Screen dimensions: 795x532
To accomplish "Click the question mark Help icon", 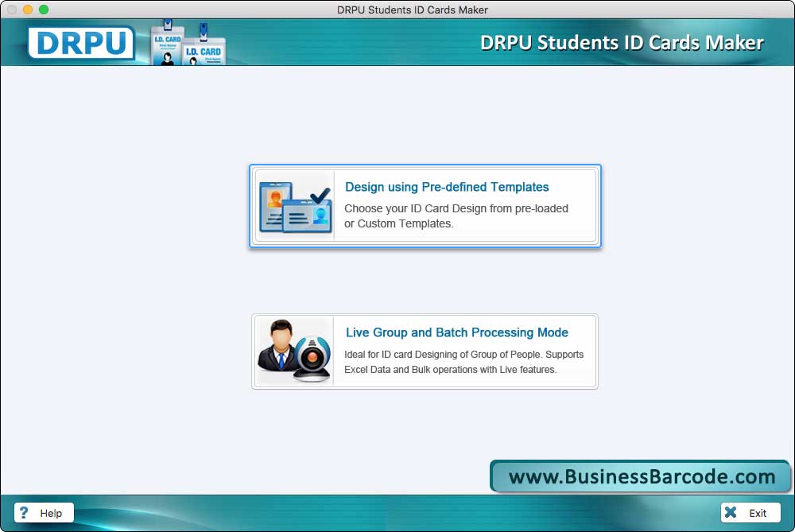I will click(x=23, y=513).
